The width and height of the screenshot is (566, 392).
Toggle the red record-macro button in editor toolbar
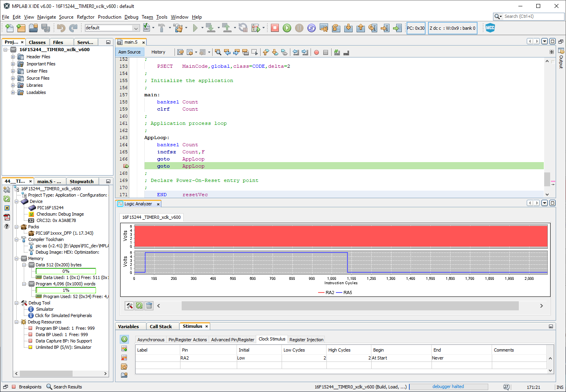[317, 52]
